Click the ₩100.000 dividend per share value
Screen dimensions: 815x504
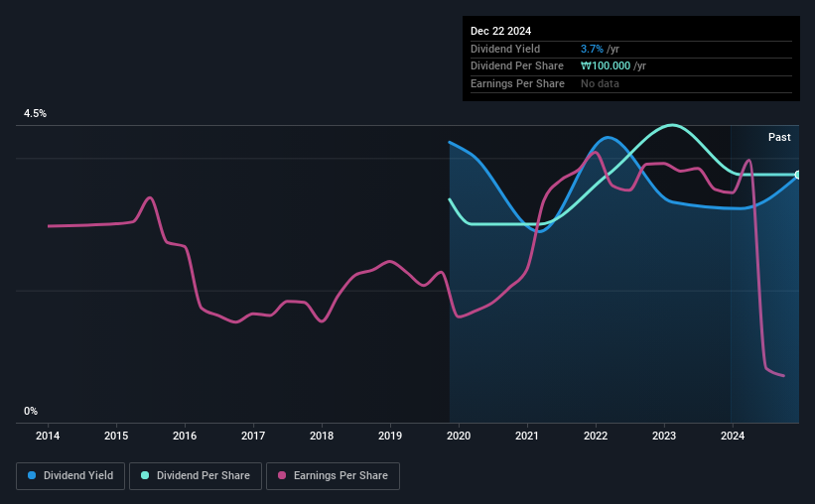[x=606, y=66]
